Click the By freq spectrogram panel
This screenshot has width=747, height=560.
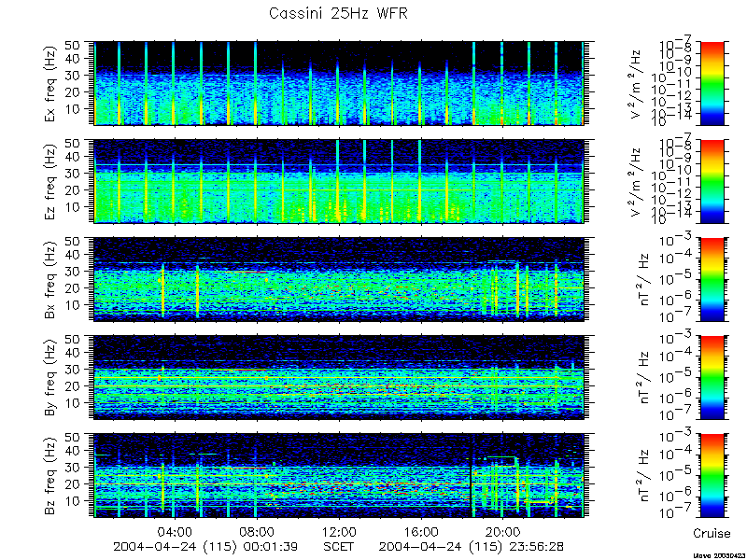click(339, 377)
